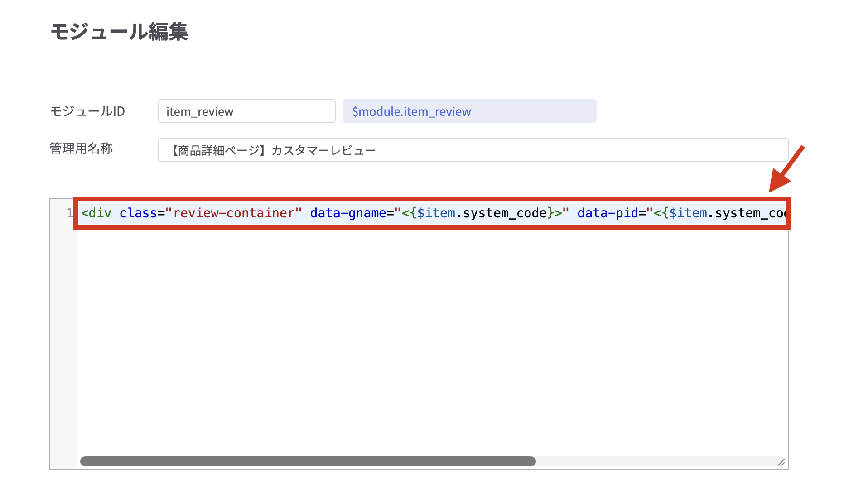This screenshot has height=494, width=868.
Task: Click the モジュールID input field item_review
Action: 246,111
